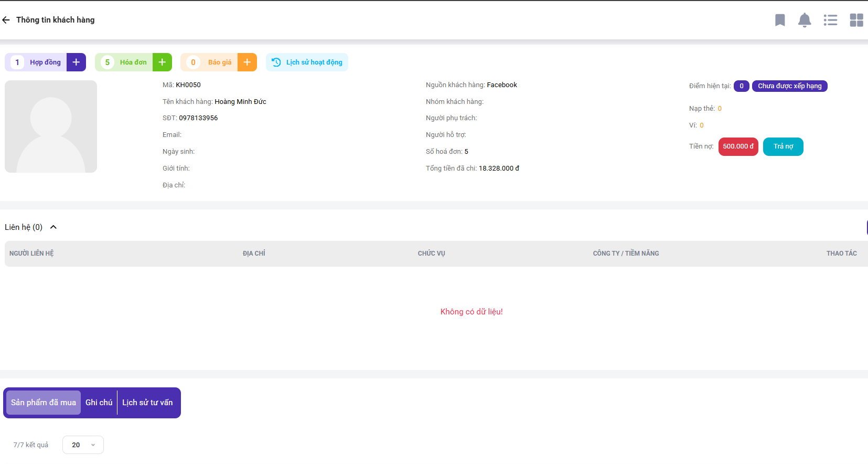Click the red 500.000 đ debt badge
The image size is (868, 464).
pos(738,146)
